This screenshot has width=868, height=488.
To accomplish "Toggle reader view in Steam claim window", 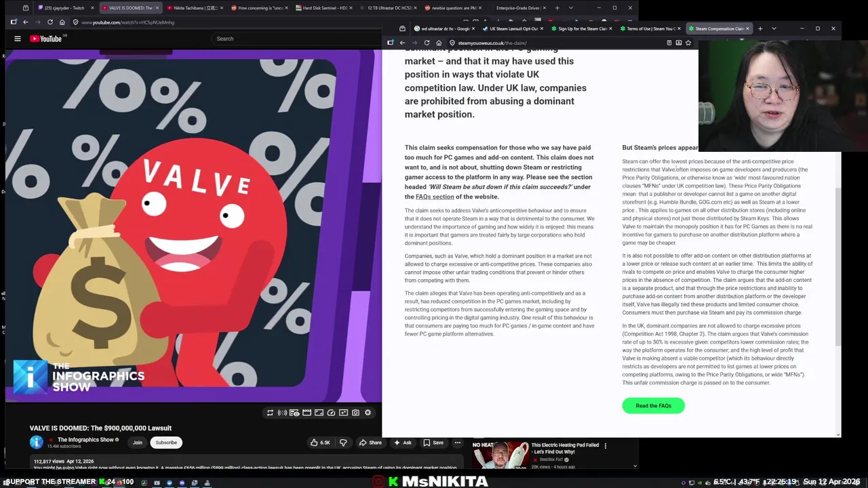I will coord(669,43).
